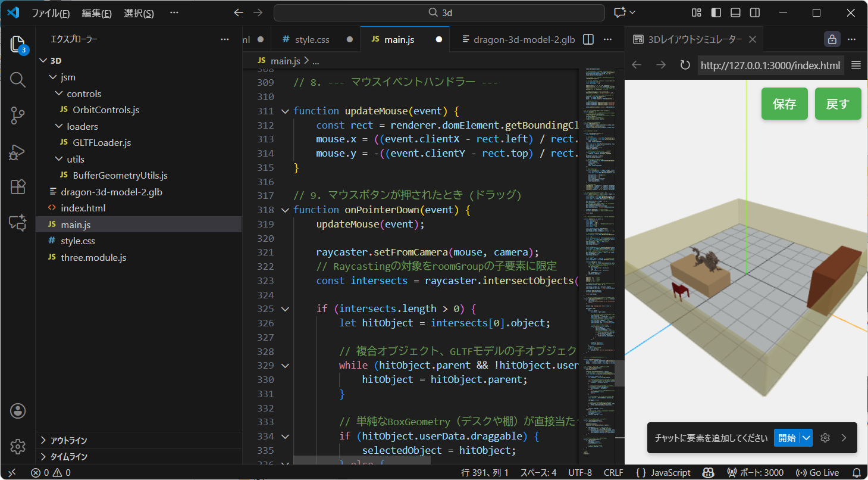The width and height of the screenshot is (868, 480).
Task: Open the Extensions view
Action: pyautogui.click(x=18, y=187)
